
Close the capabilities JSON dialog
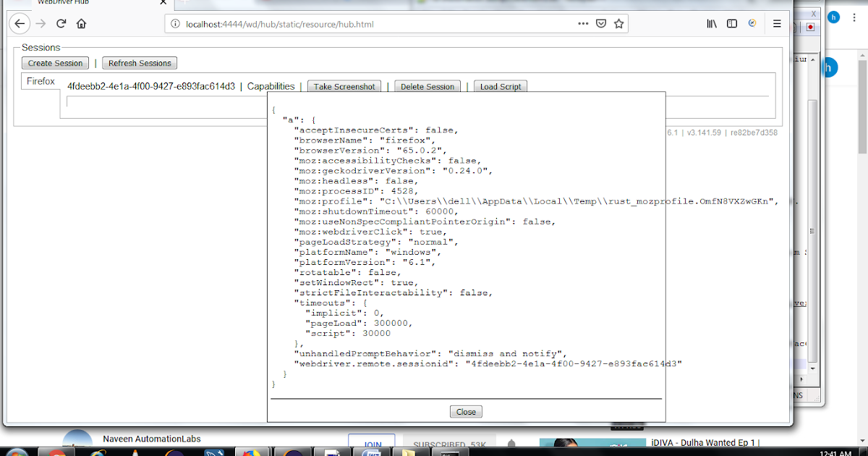click(465, 411)
